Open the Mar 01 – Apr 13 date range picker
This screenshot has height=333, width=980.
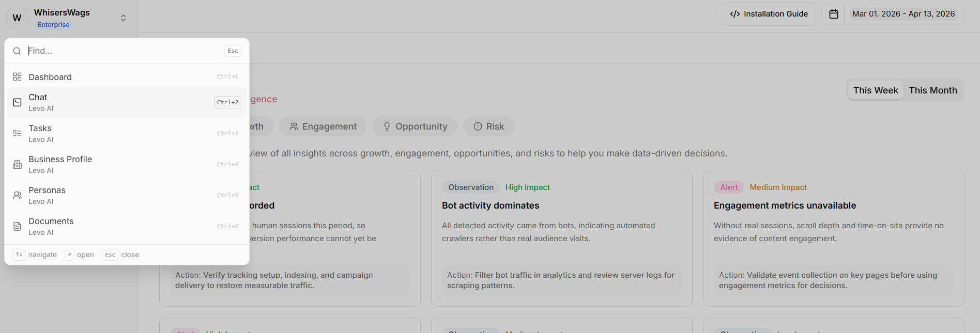903,14
